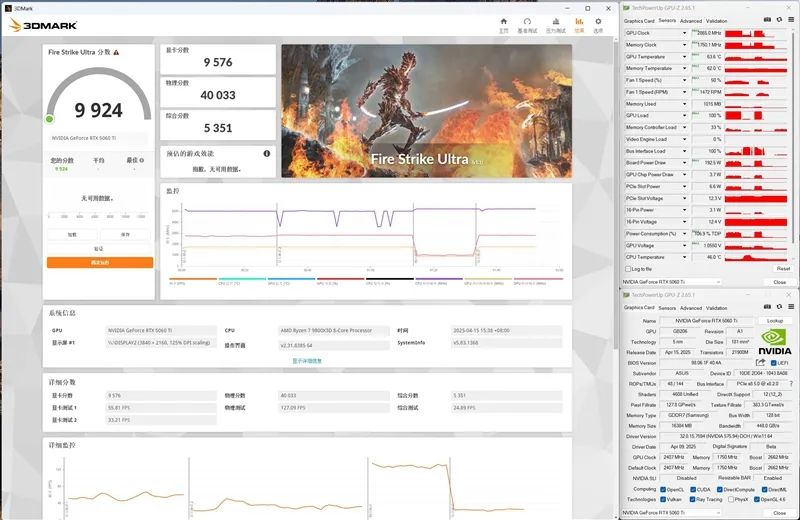The width and height of the screenshot is (800, 520).
Task: Toggle OpenGL 4.6 checkbox
Action: (x=757, y=499)
